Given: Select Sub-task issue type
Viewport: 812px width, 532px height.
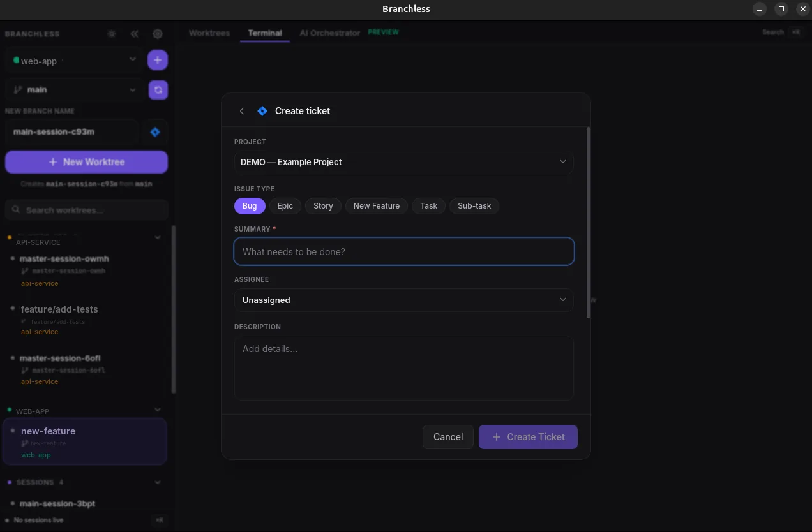Looking at the screenshot, I should point(474,206).
